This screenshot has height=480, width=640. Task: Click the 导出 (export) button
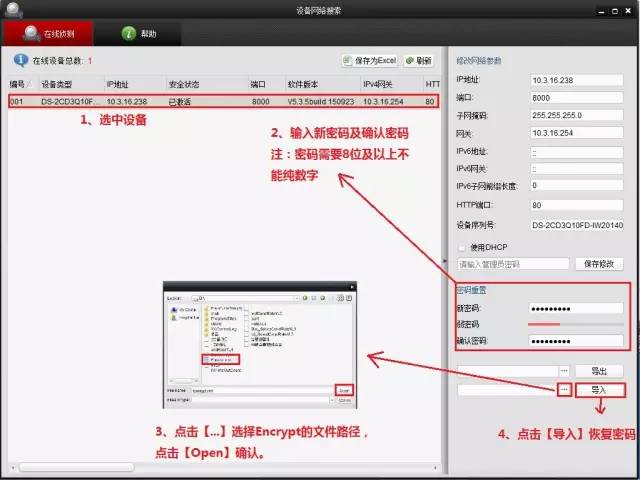(x=598, y=370)
